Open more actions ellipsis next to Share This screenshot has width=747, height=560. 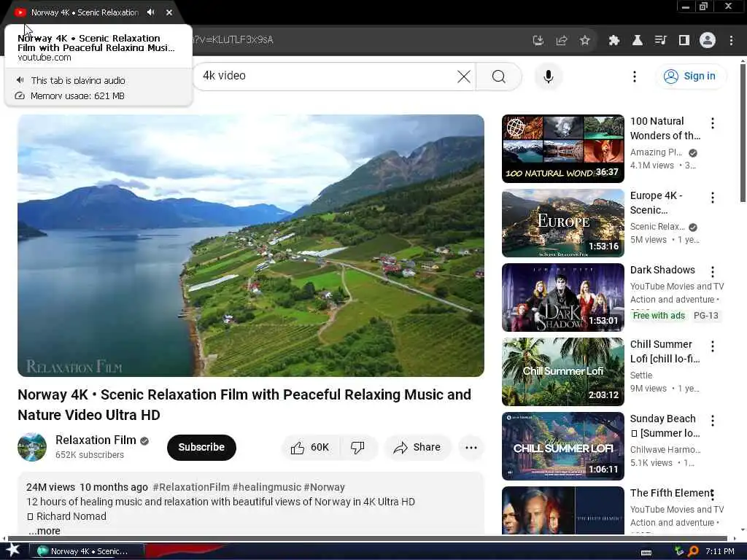pyautogui.click(x=471, y=447)
